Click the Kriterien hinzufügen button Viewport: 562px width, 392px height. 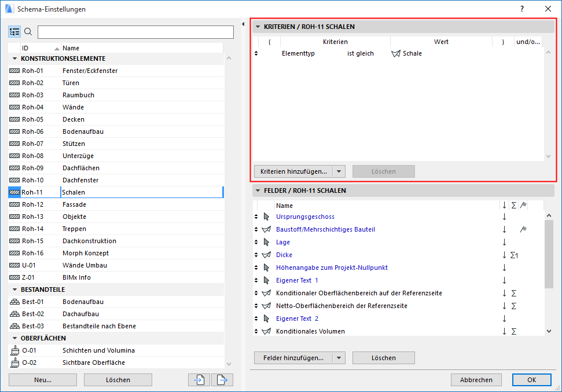pos(293,171)
